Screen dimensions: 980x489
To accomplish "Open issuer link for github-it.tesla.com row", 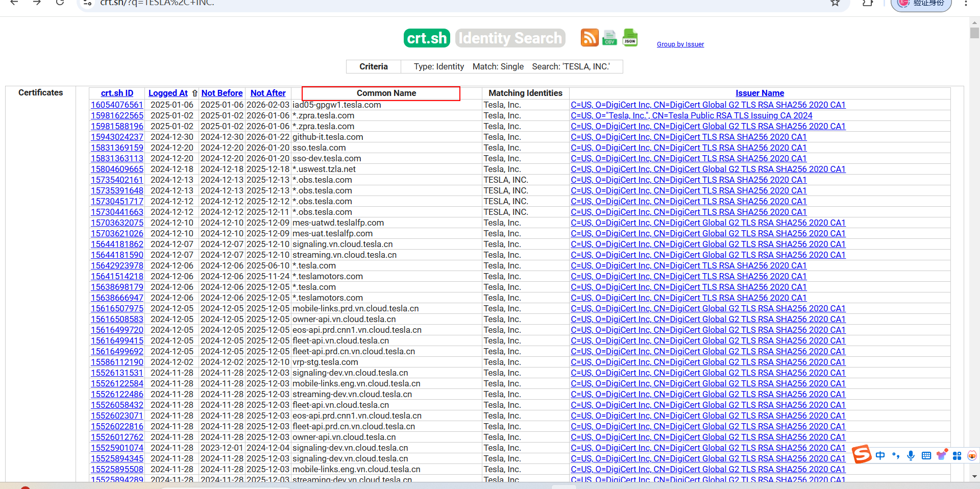I will 689,137.
